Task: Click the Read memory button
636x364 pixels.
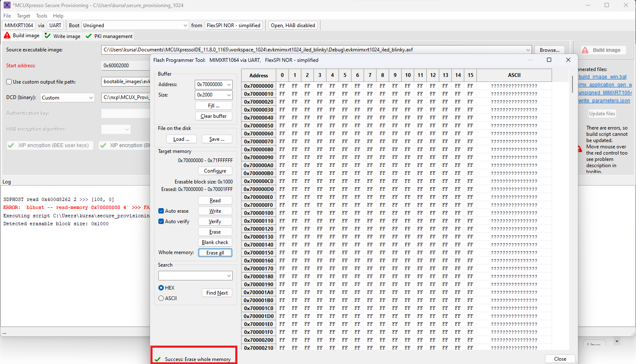Action: 215,201
